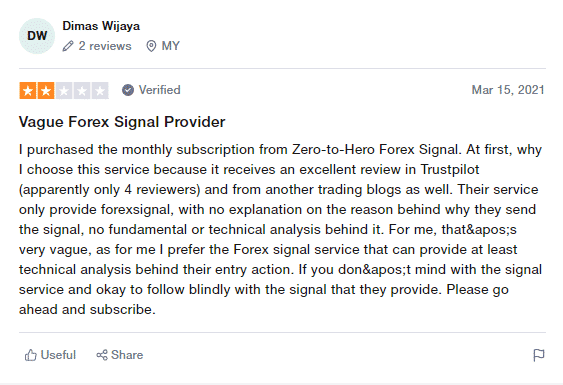
Task: Click the share network icon
Action: 102,355
